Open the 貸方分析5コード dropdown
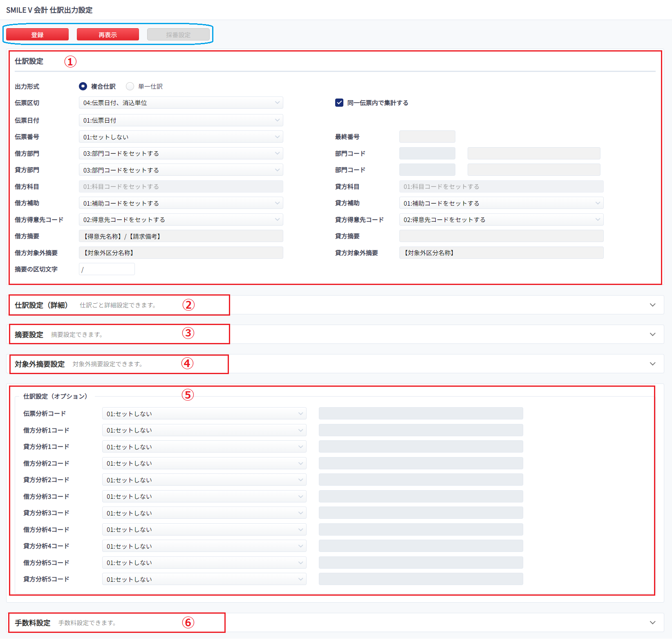This screenshot has width=672, height=639. click(204, 579)
